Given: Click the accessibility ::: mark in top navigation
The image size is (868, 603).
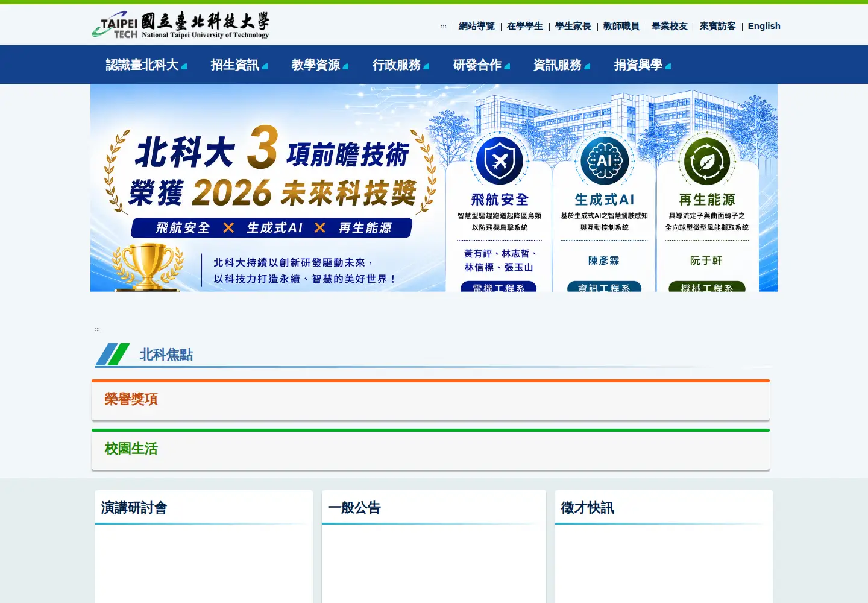Looking at the screenshot, I should tap(444, 27).
